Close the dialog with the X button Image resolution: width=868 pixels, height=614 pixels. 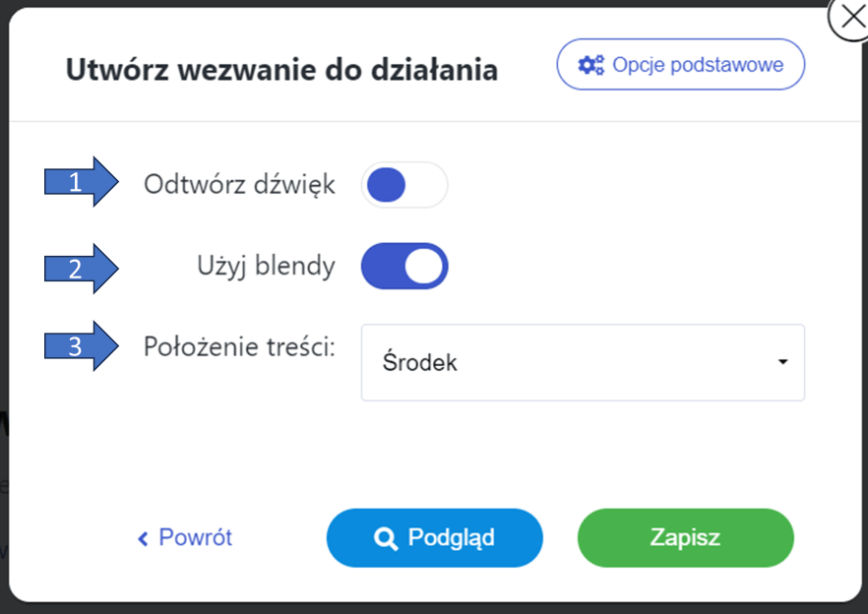(849, 19)
